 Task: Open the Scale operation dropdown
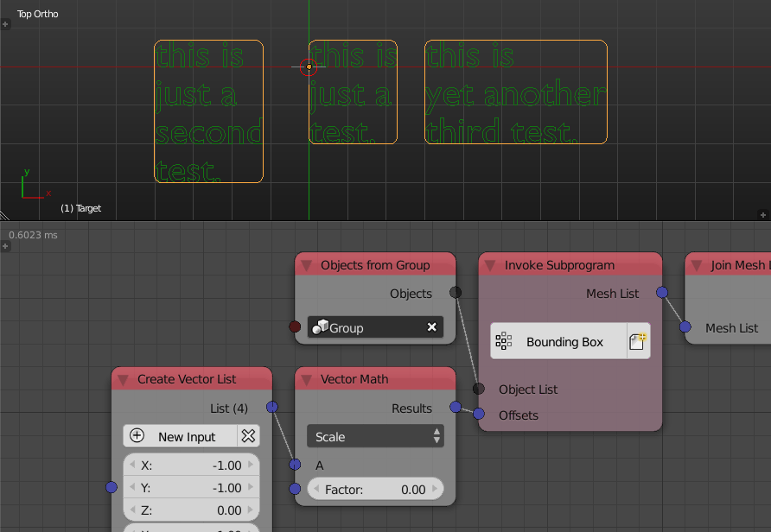click(x=375, y=436)
